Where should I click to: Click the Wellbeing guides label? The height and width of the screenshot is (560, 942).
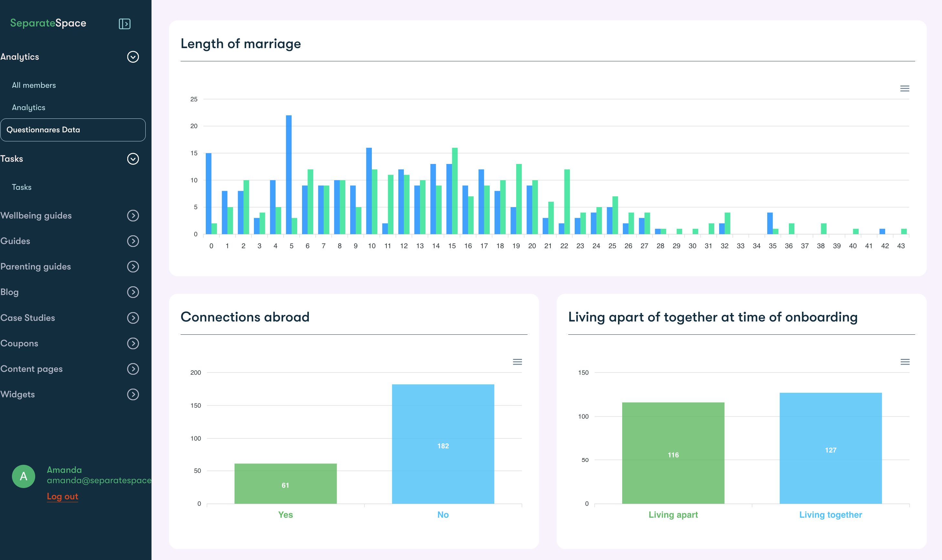pos(36,216)
